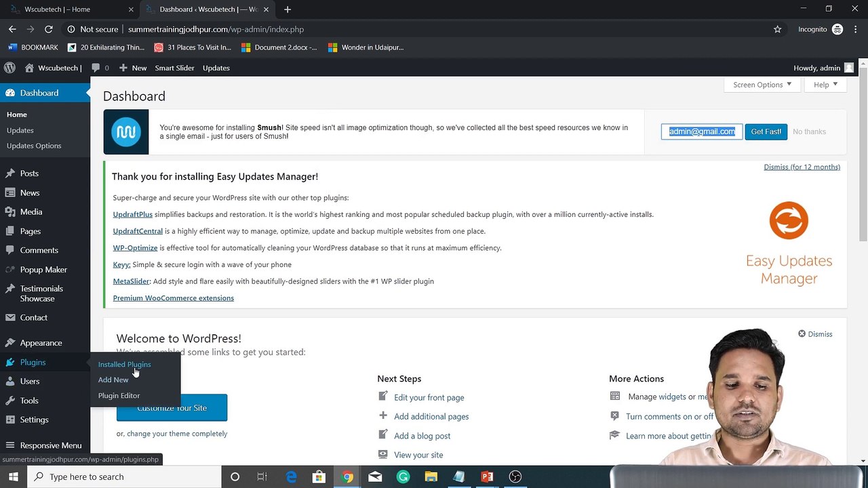
Task: Click the Windows taskbar search box
Action: tap(124, 477)
